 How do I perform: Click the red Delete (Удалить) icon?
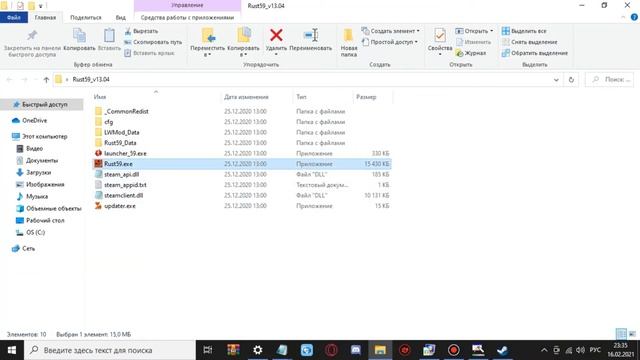(x=276, y=35)
